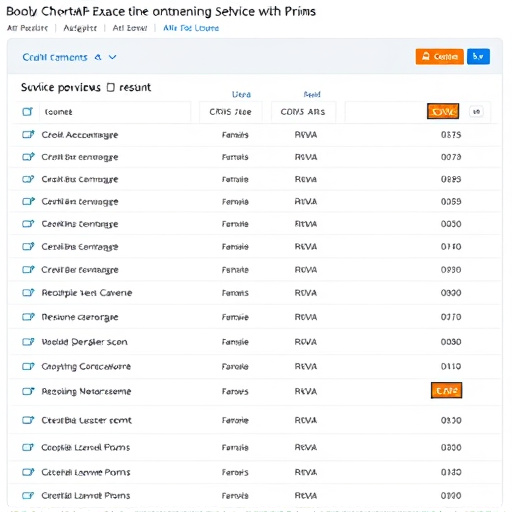Screen dimensions: 512x512
Task: Open Coosfiit Lzerell Pams row icon
Action: pyautogui.click(x=28, y=447)
